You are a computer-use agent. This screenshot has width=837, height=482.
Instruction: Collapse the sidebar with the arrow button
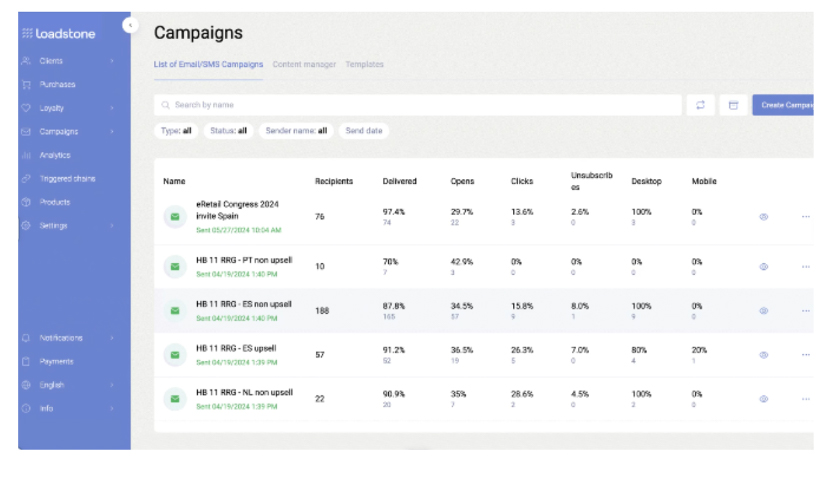click(130, 25)
